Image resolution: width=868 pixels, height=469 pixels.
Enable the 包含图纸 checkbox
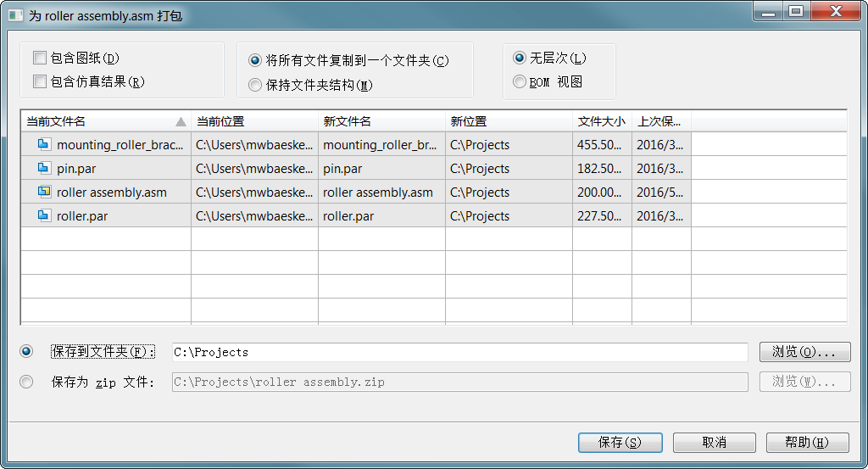(39, 59)
